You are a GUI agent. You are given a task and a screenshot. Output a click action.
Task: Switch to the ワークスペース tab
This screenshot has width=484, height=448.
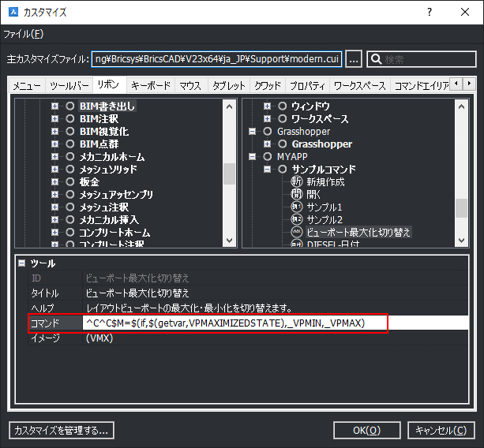pyautogui.click(x=360, y=85)
